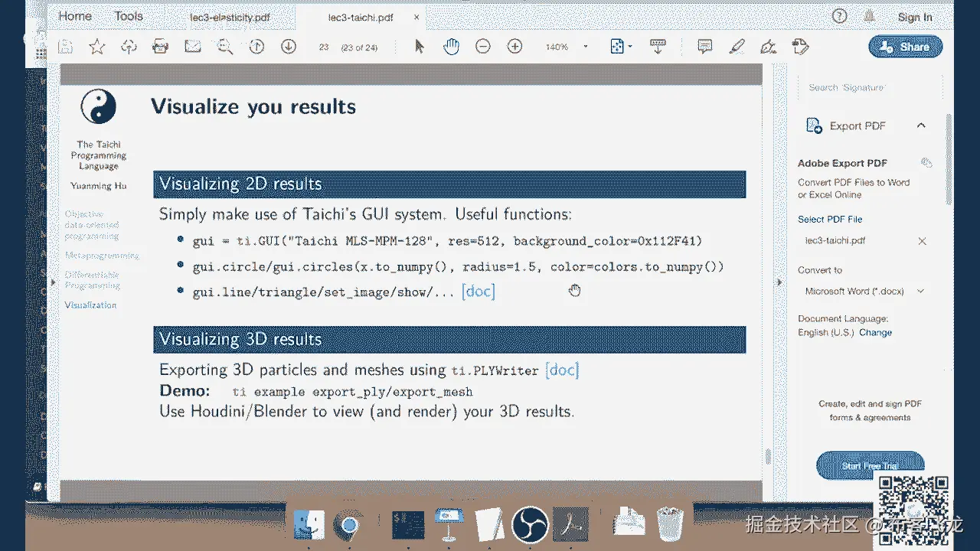The width and height of the screenshot is (980, 551).
Task: Click the Change language link
Action: 875,332
